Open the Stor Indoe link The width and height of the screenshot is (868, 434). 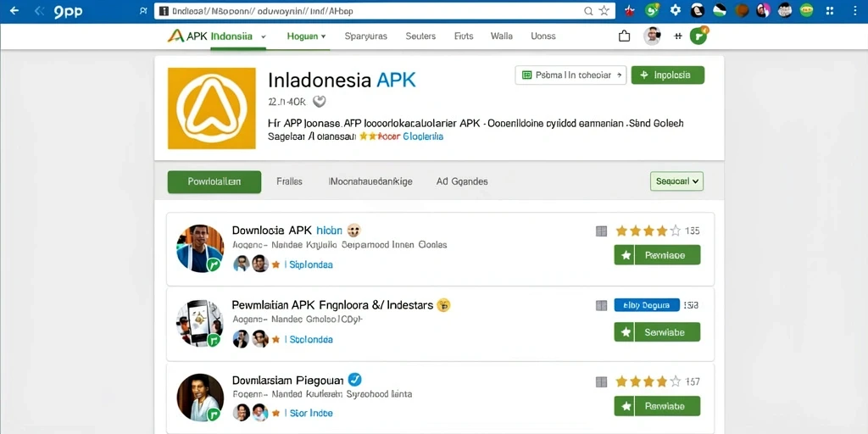311,414
